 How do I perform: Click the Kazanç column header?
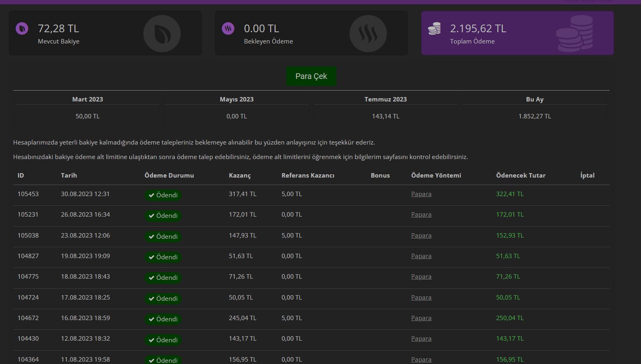240,176
